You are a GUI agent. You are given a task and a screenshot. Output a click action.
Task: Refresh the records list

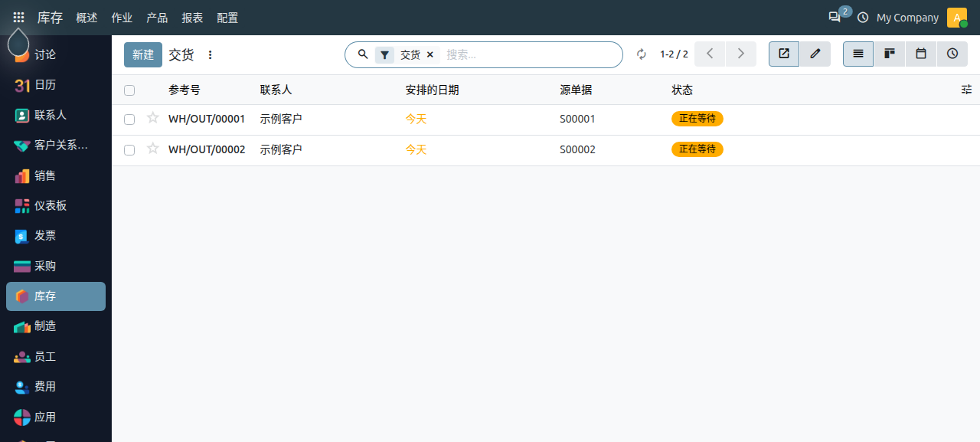point(642,54)
